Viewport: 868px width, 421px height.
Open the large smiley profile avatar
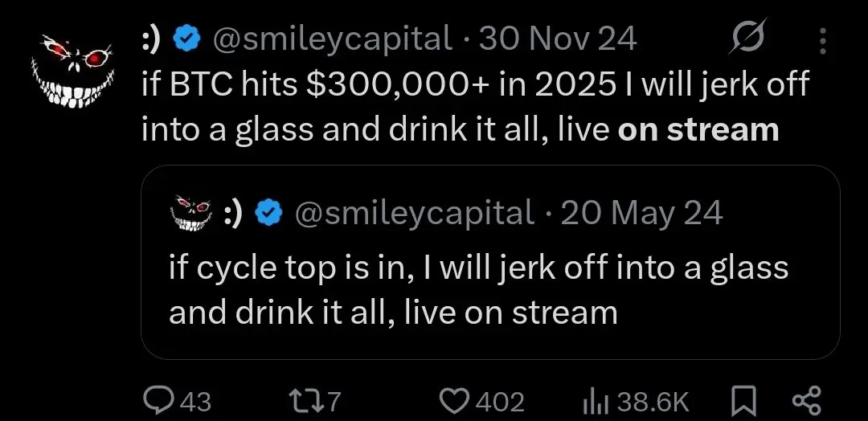(x=70, y=67)
